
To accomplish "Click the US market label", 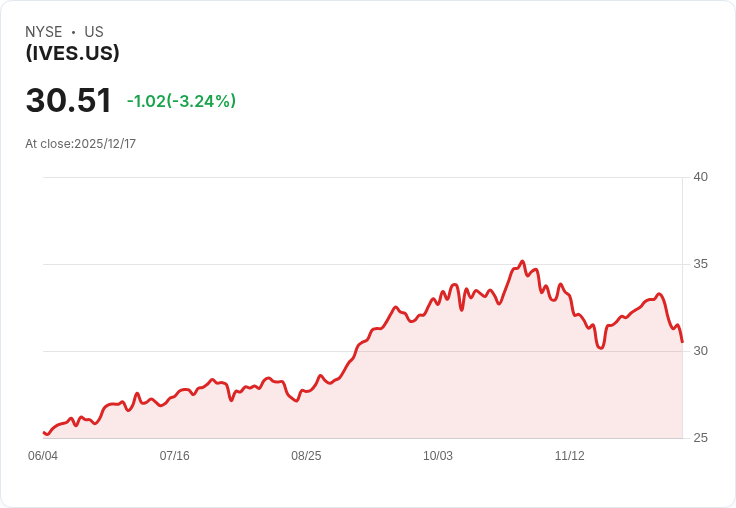I will [x=94, y=32].
